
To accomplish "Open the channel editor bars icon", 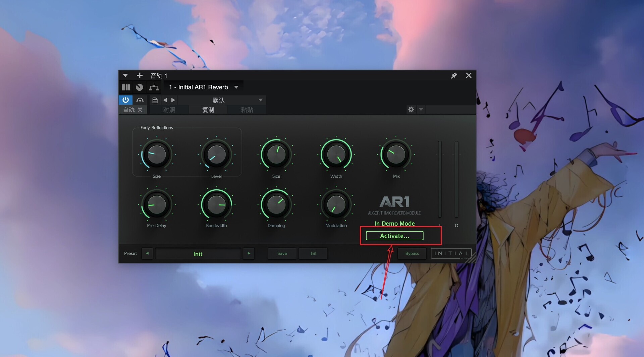I will click(126, 87).
